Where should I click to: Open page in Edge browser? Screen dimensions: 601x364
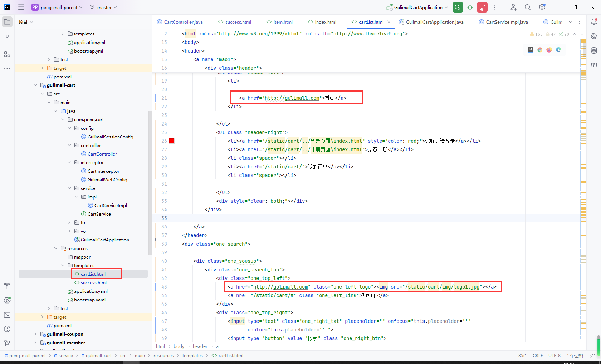(558, 50)
